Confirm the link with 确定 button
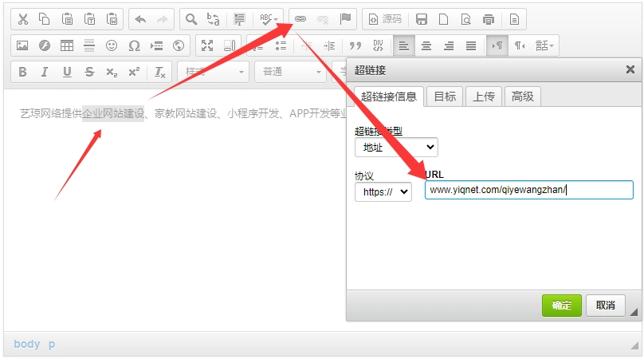Screen dimensions: 644x359 [561, 306]
